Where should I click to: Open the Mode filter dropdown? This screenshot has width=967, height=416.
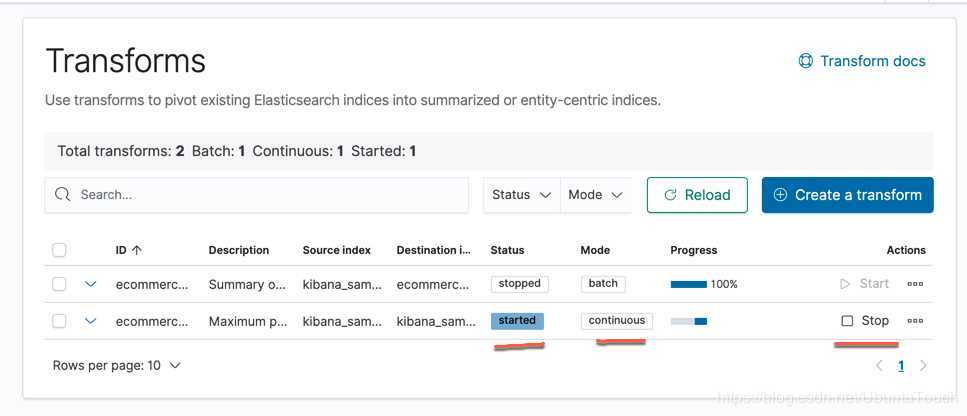pos(595,195)
